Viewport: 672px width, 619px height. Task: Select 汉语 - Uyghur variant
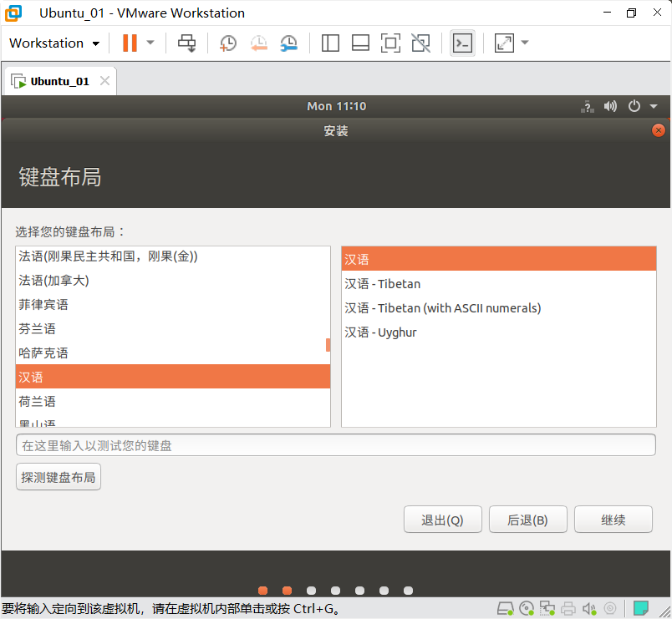click(x=499, y=332)
